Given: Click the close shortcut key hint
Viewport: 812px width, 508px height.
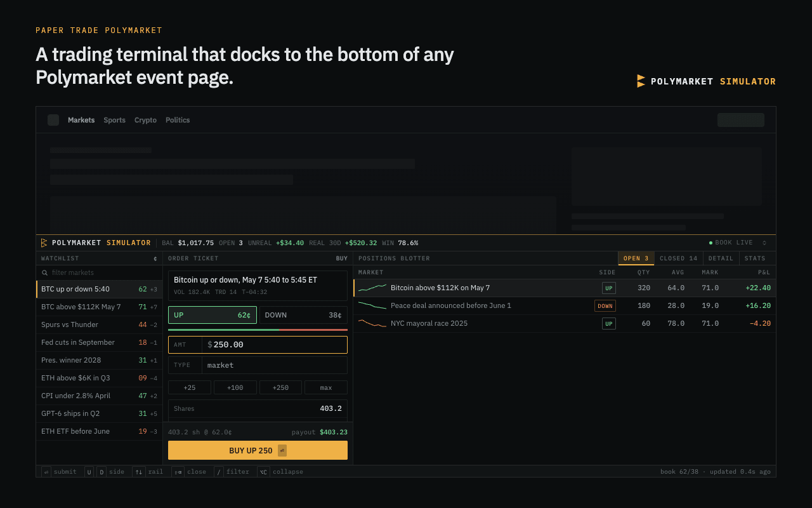Looking at the screenshot, I should pyautogui.click(x=178, y=472).
